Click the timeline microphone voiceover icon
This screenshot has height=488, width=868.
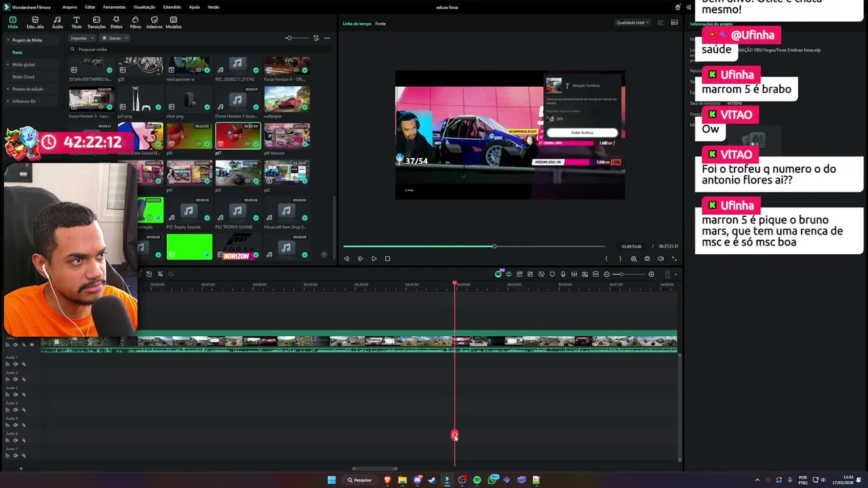[563, 274]
